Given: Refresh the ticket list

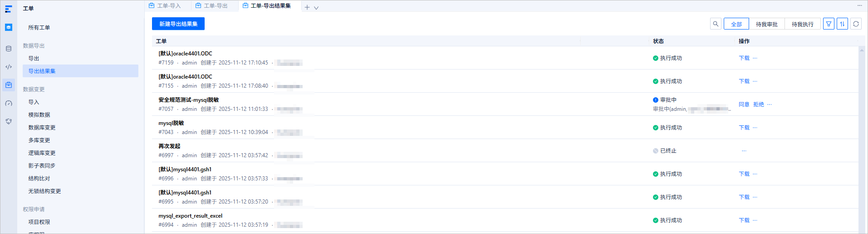Looking at the screenshot, I should (x=856, y=24).
